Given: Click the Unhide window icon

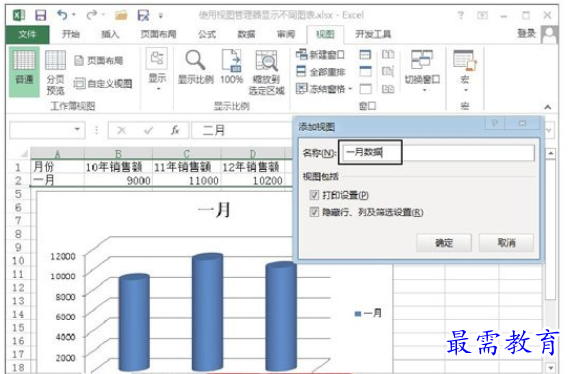Looking at the screenshot, I should [365, 89].
